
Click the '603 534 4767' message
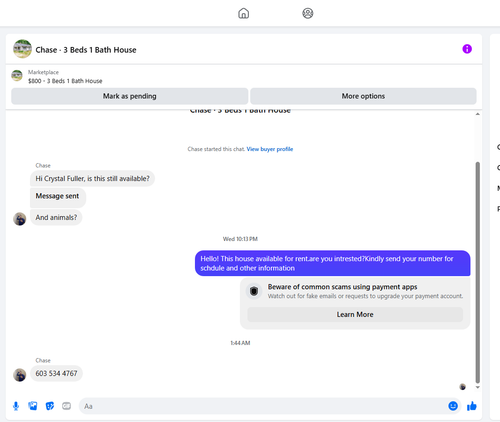click(56, 373)
